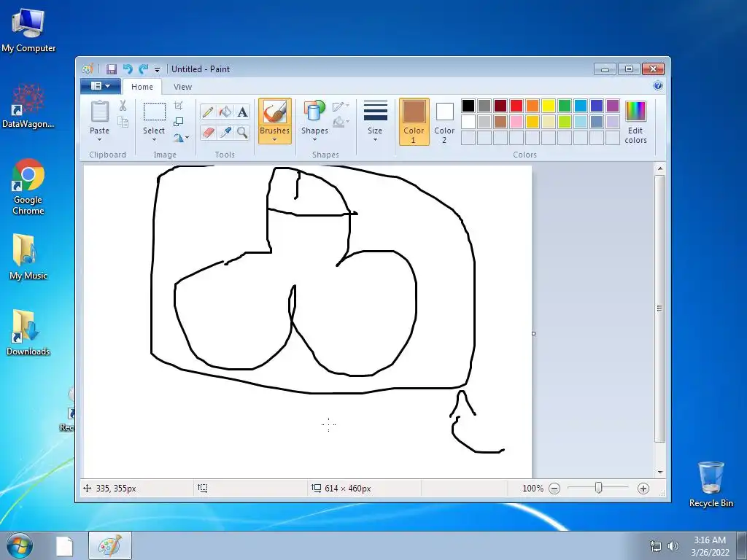Click the Windows Start button
The height and width of the screenshot is (560, 747).
pyautogui.click(x=19, y=545)
